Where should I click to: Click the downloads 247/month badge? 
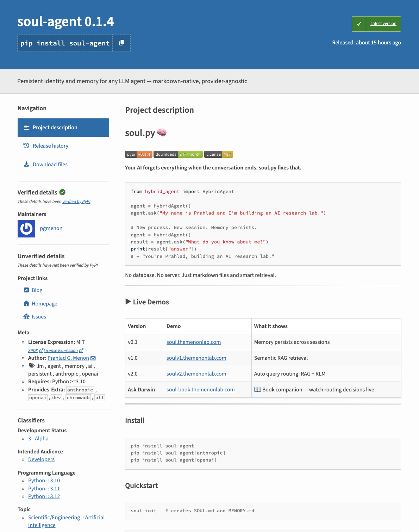tap(178, 154)
